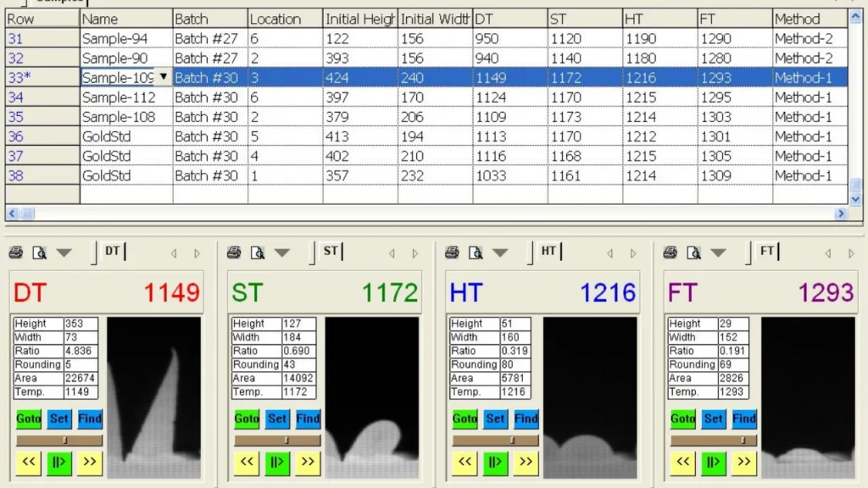Image resolution: width=868 pixels, height=488 pixels.
Task: Click the left tab-scroll arrow in the ST panel
Action: pos(392,253)
